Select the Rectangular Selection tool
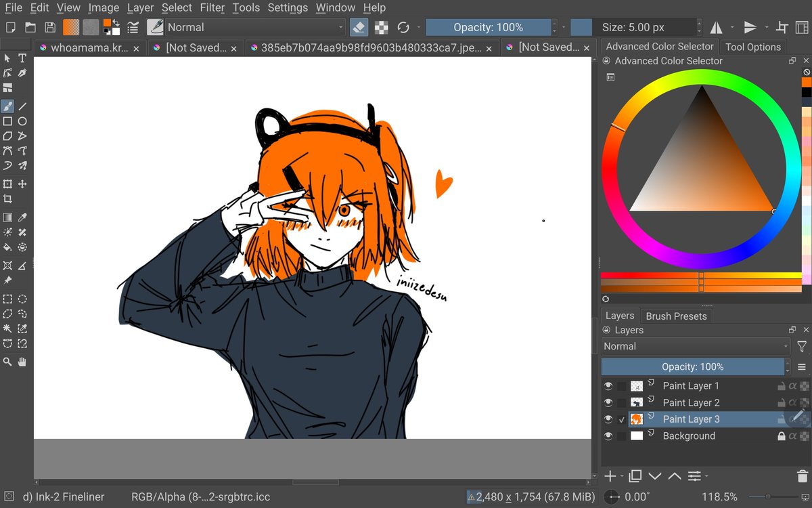Image resolution: width=812 pixels, height=508 pixels. [x=7, y=299]
